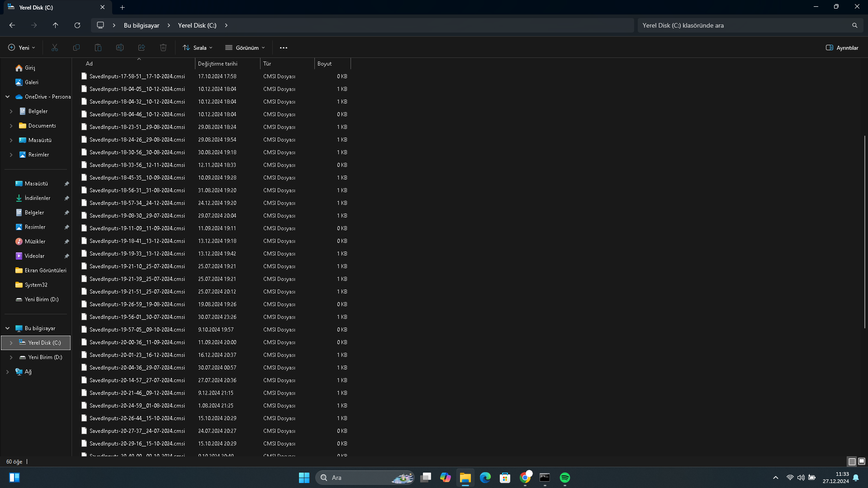Viewport: 868px width, 488px height.
Task: Click the Delete trash icon
Action: tap(163, 47)
